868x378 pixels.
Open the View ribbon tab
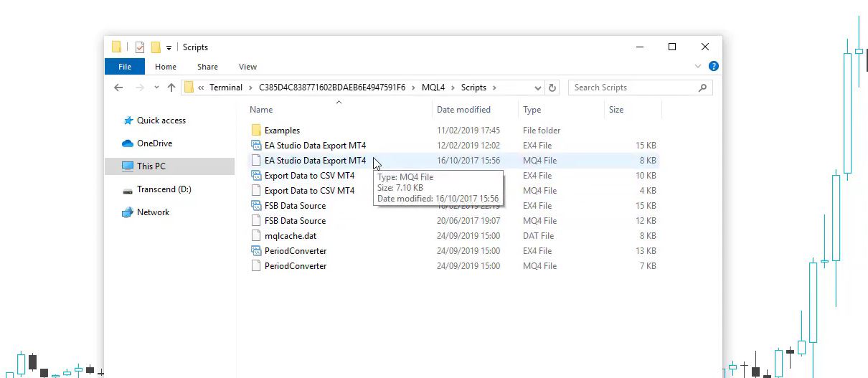click(x=247, y=67)
